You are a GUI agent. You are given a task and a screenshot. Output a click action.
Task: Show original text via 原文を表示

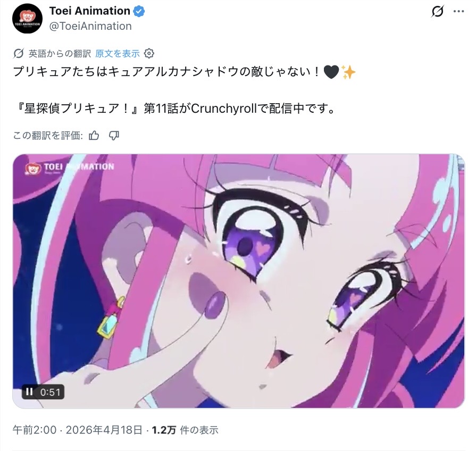pyautogui.click(x=118, y=54)
